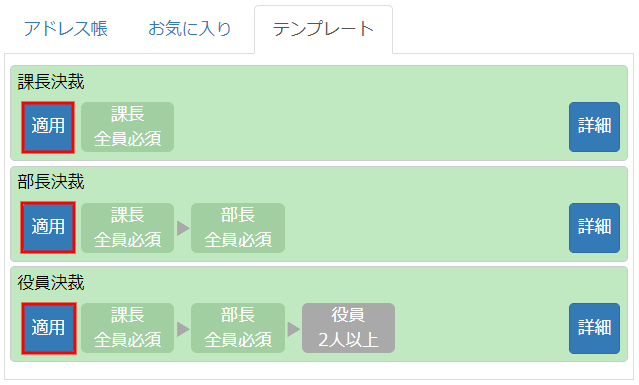This screenshot has height=385, width=639.
Task: Click arrow between 課長 and 部長 in 役員決裁
Action: coord(183,329)
